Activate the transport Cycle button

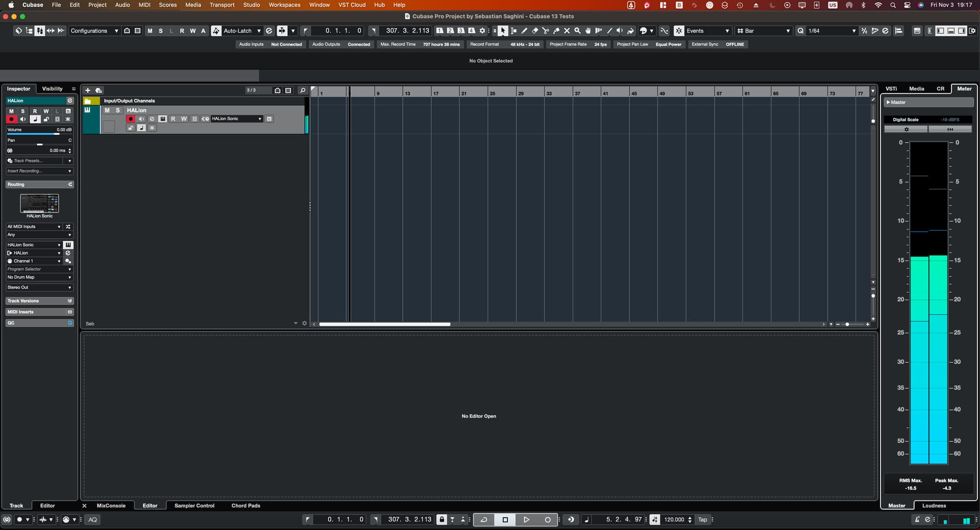pos(484,520)
